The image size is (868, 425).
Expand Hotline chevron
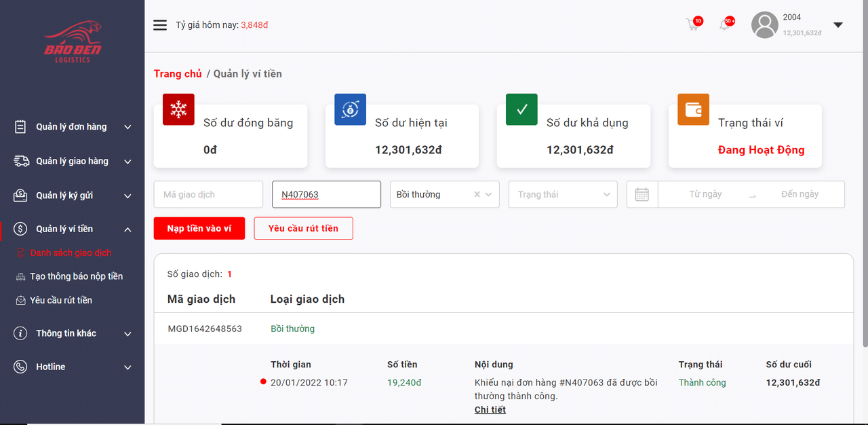tap(127, 367)
